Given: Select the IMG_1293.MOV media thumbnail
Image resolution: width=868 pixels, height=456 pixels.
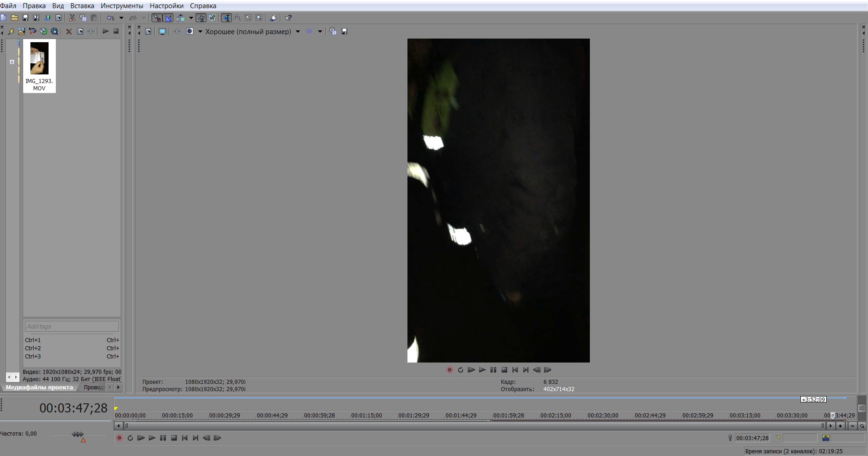Looking at the screenshot, I should point(39,66).
